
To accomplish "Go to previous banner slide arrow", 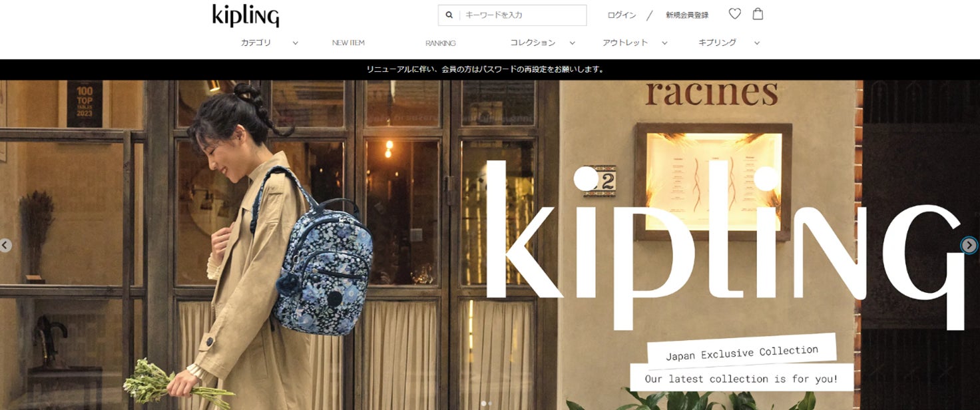I will [5, 246].
